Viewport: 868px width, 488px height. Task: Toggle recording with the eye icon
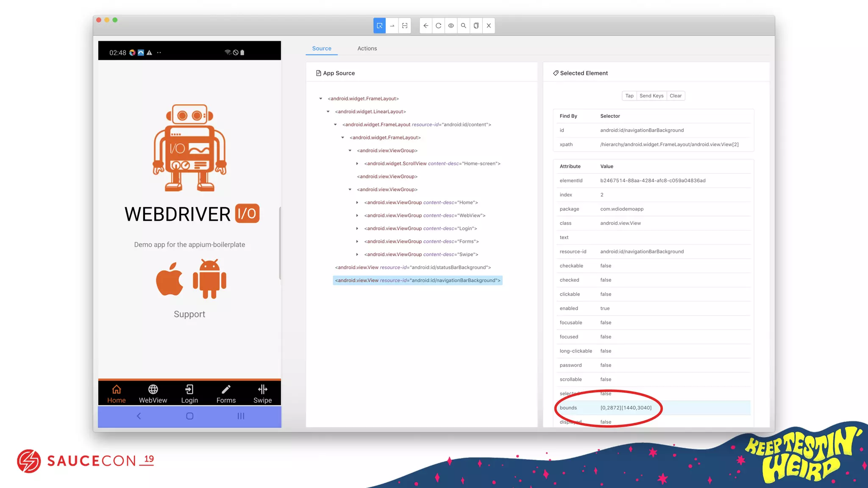[451, 26]
